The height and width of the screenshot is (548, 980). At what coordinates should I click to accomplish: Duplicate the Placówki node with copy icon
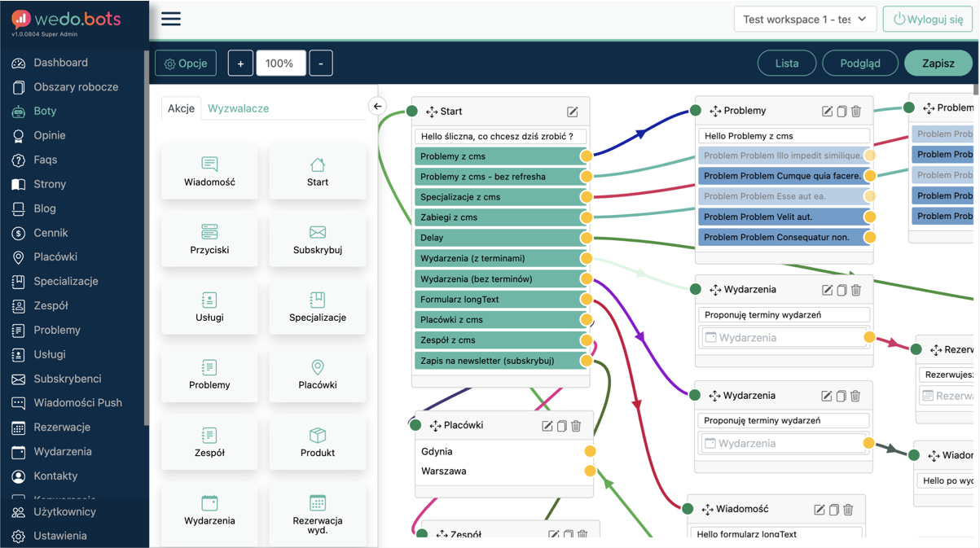pyautogui.click(x=561, y=426)
